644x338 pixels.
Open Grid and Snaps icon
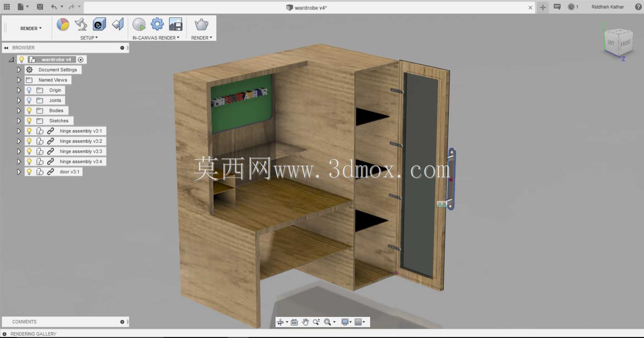click(358, 322)
